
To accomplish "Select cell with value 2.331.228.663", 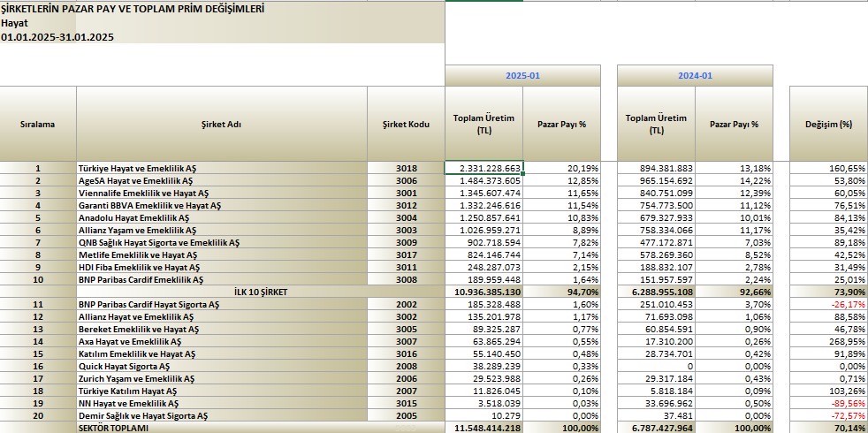I will coord(483,168).
